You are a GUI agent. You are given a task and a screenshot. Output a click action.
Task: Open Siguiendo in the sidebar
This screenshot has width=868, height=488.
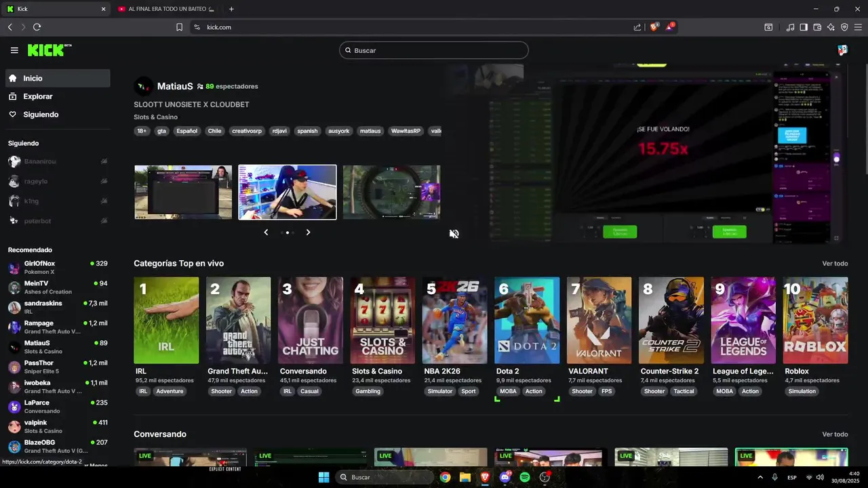pos(58,115)
